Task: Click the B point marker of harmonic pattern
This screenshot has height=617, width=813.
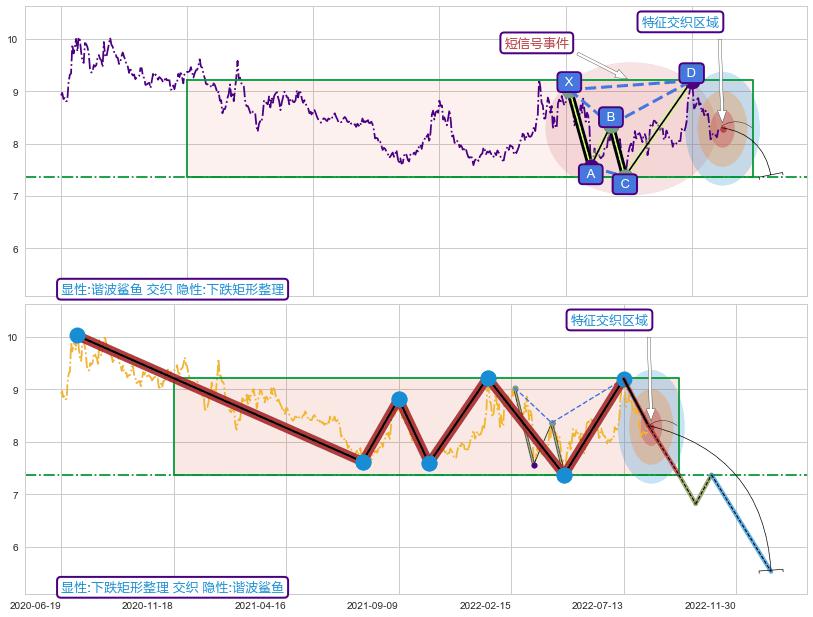Action: click(x=611, y=117)
